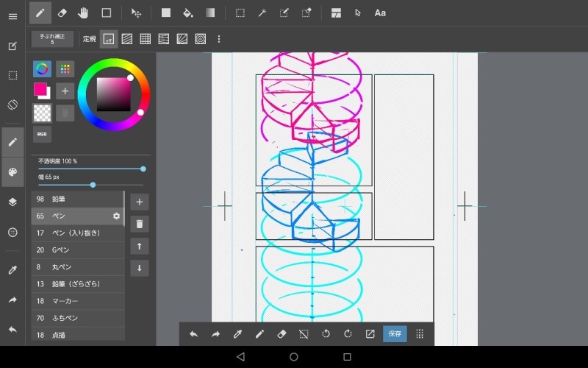Viewport: 588px width, 368px height.
Task: Choose the Bucket fill tool
Action: click(x=187, y=13)
